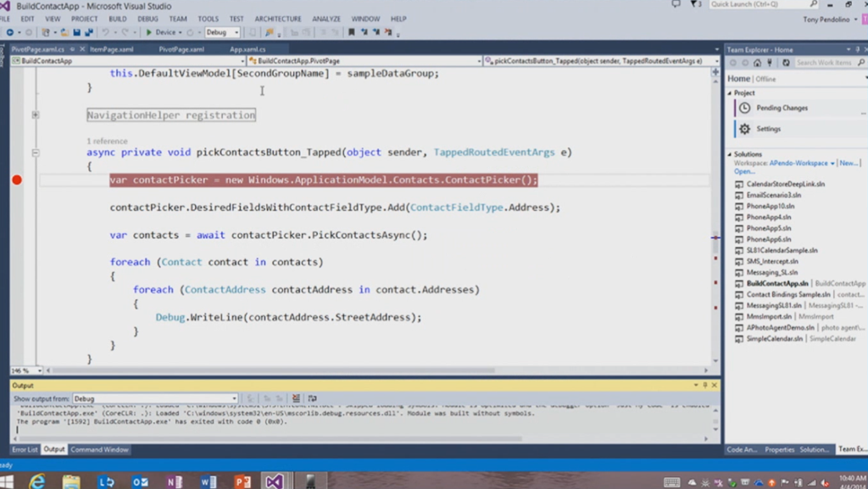Toggle auto-hide pin on Team Explorer panel
The width and height of the screenshot is (868, 489).
858,49
